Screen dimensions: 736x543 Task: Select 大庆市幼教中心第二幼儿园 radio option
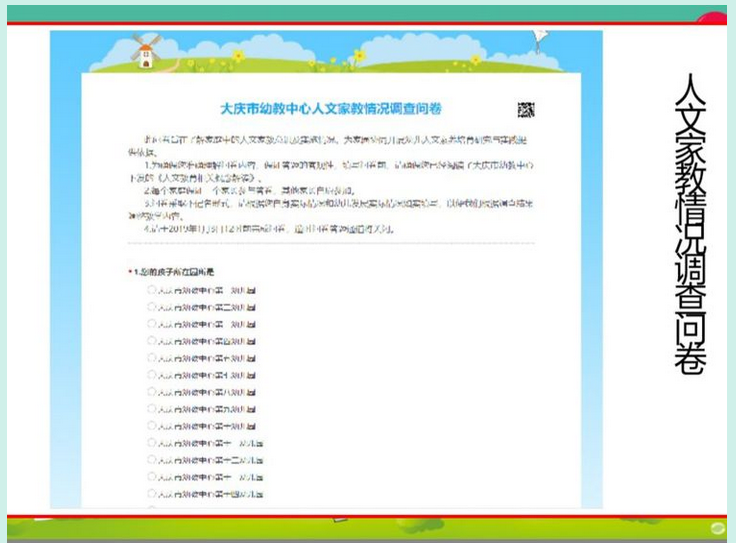[151, 307]
